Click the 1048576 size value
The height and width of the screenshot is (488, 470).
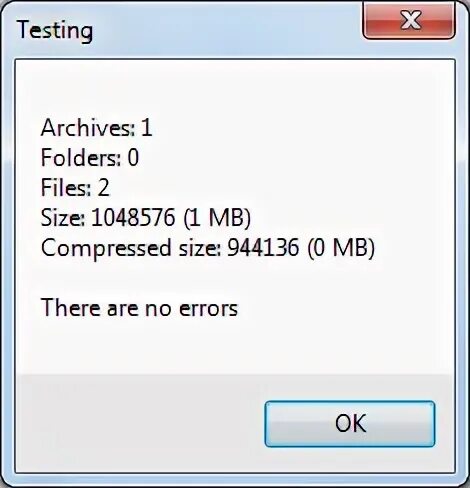point(133,217)
